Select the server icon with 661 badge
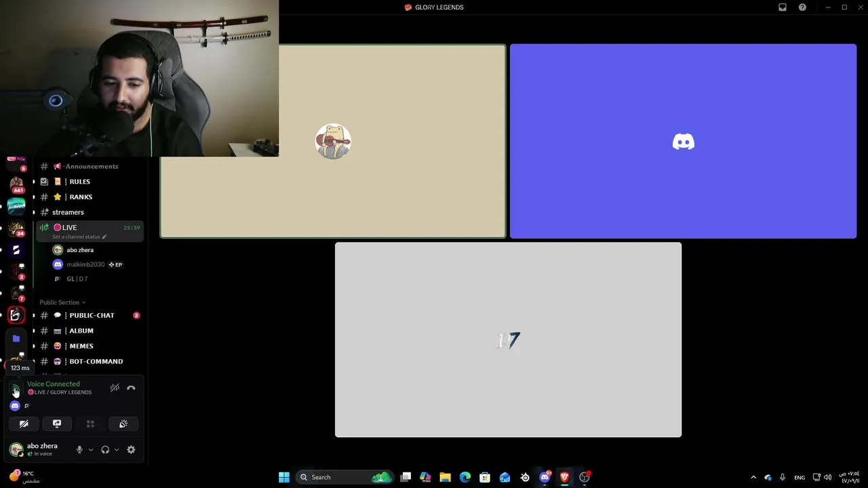 click(x=16, y=184)
